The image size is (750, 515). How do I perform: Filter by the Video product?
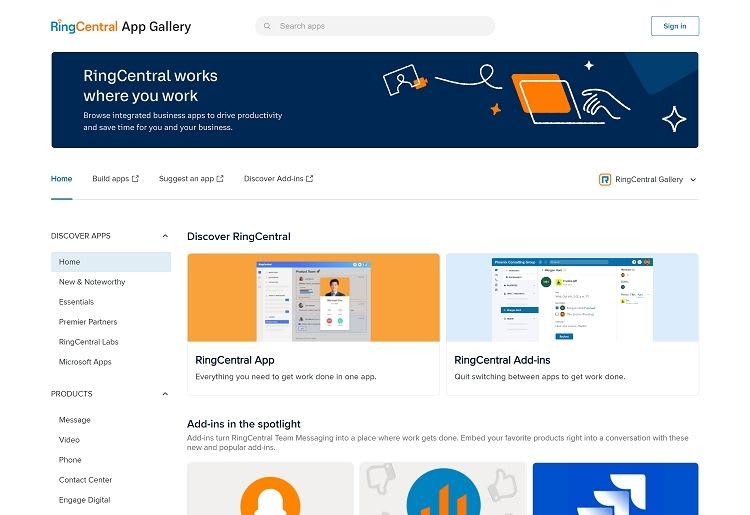coord(69,440)
